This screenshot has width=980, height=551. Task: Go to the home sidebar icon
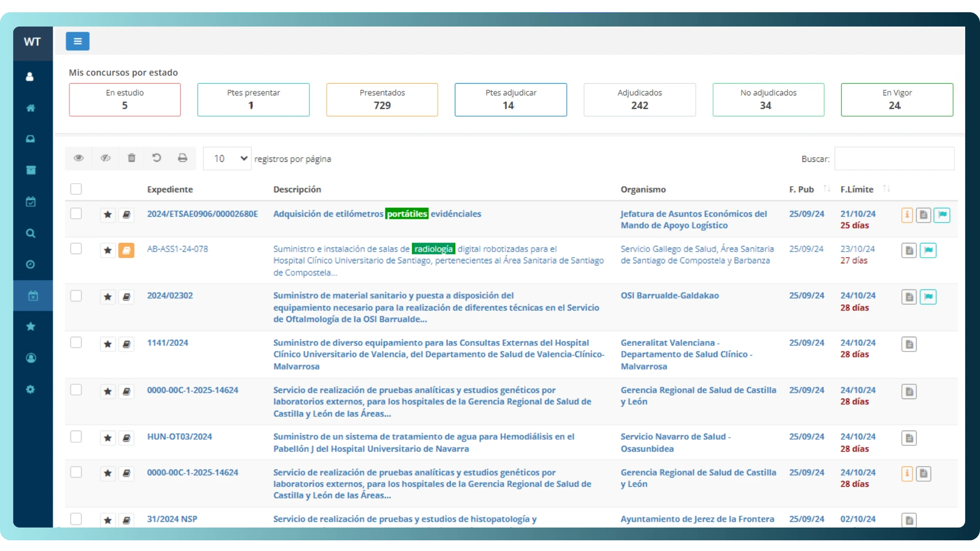tap(30, 108)
